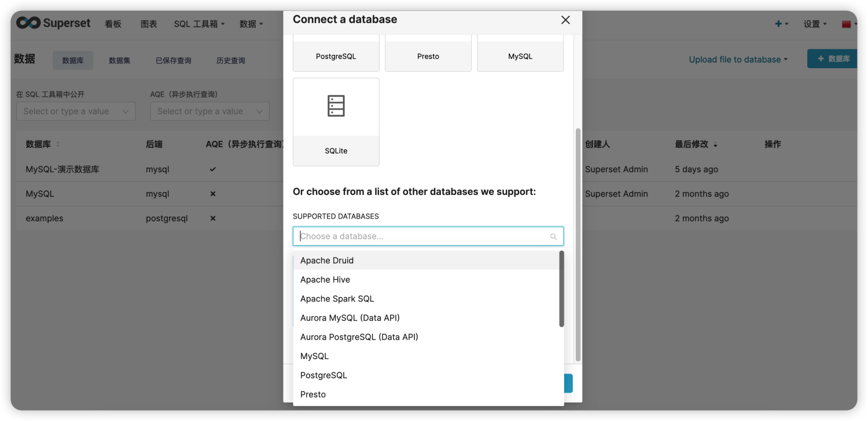Click AQE cross in examples row
This screenshot has height=421, width=868.
pyautogui.click(x=212, y=219)
